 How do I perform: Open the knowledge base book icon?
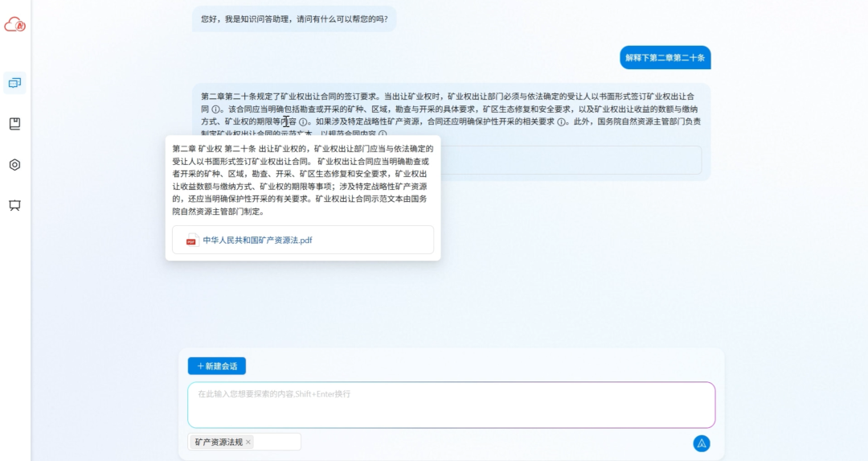[x=15, y=124]
